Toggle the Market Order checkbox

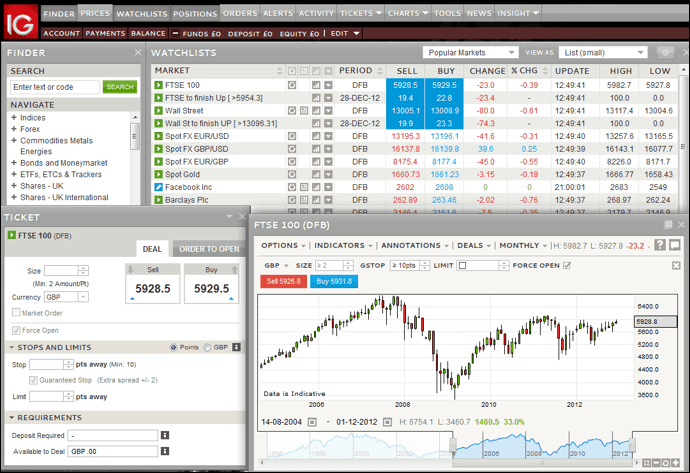[x=16, y=312]
